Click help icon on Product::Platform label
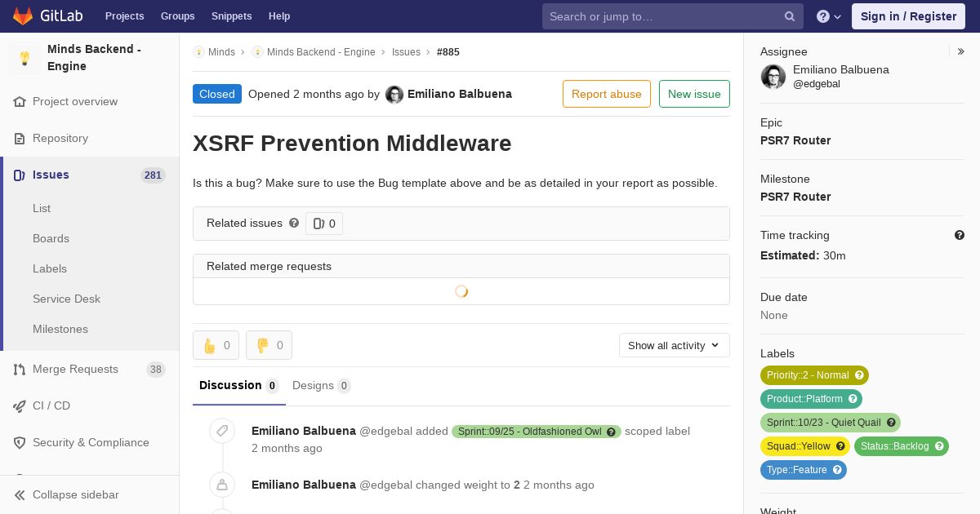The width and height of the screenshot is (980, 514). [853, 399]
